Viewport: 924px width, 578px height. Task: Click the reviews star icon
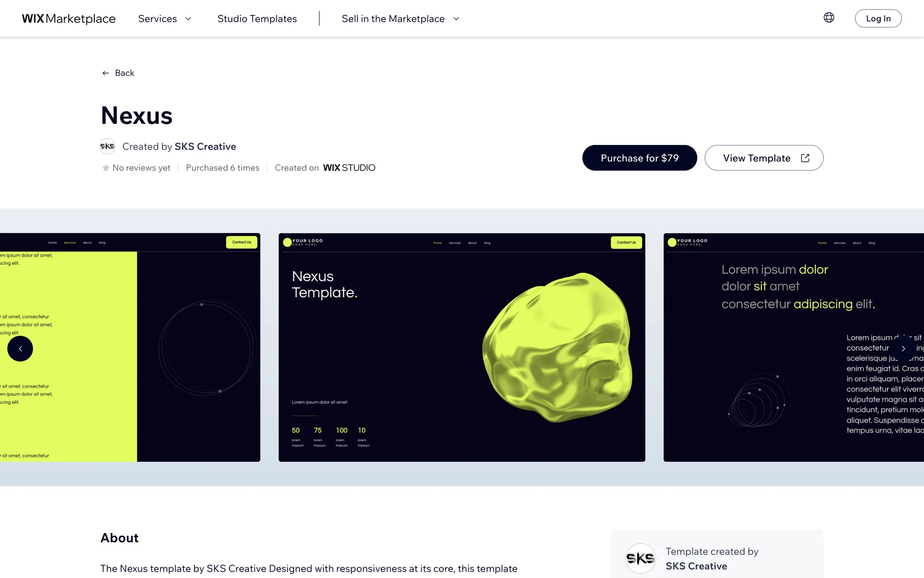pos(105,168)
